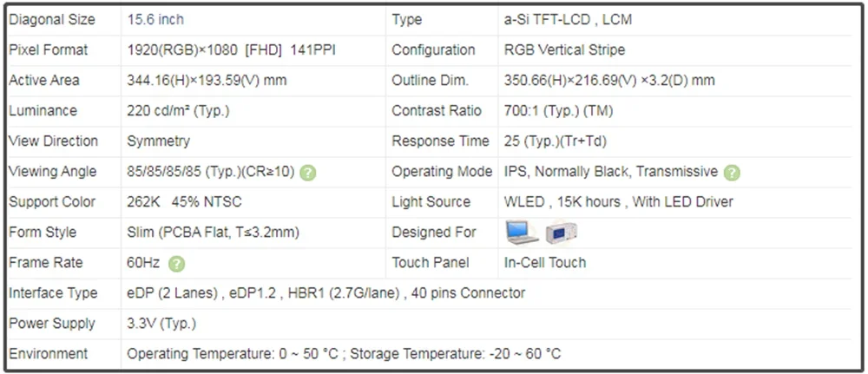Click the laptop icon in Designed For
The width and height of the screenshot is (868, 374).
[x=522, y=232]
